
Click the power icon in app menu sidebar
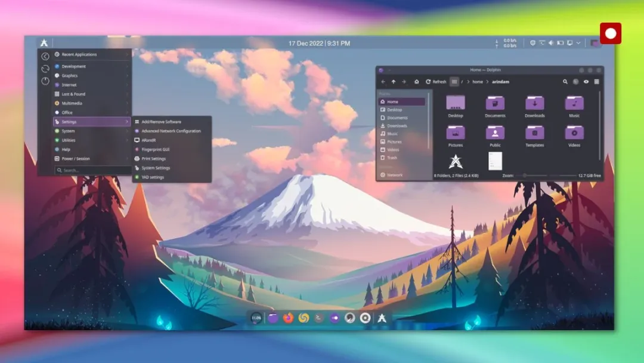tap(45, 81)
